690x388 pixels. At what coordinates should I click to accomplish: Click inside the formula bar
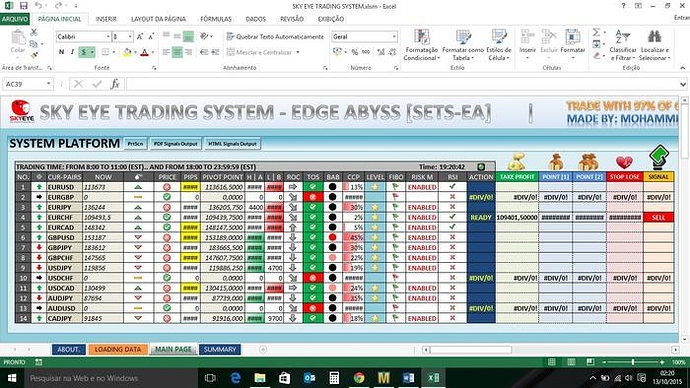403,84
